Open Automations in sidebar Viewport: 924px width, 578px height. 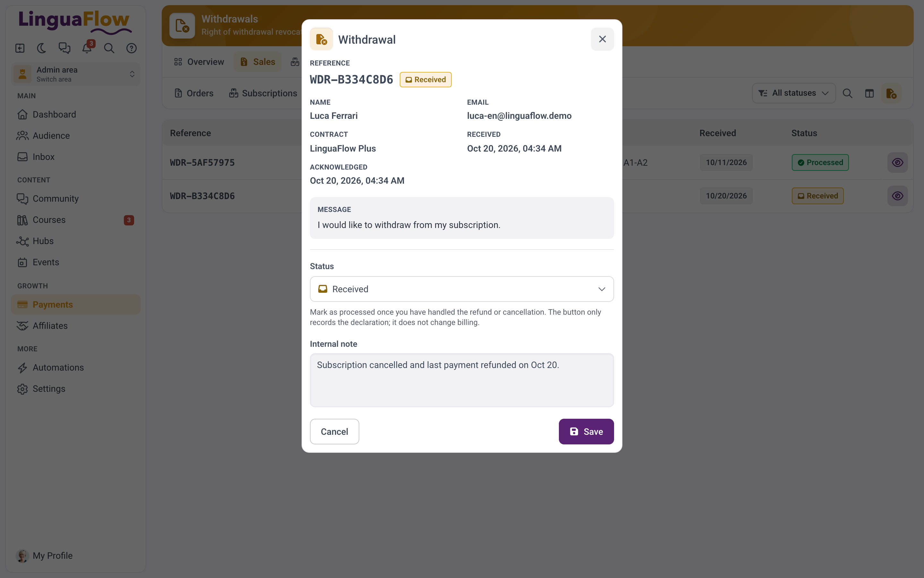click(76, 367)
